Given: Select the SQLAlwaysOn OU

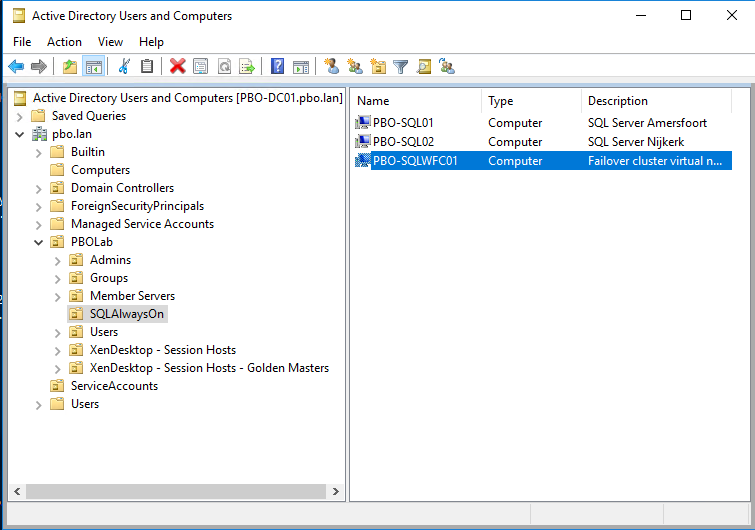Looking at the screenshot, I should click(x=127, y=314).
